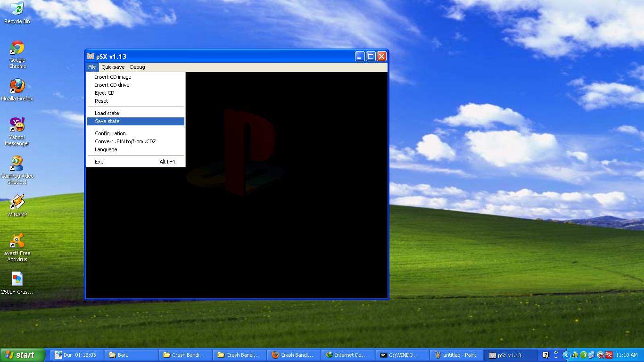Click the tray icon with the red X
Image resolution: width=644 pixels, height=362 pixels.
point(601,355)
